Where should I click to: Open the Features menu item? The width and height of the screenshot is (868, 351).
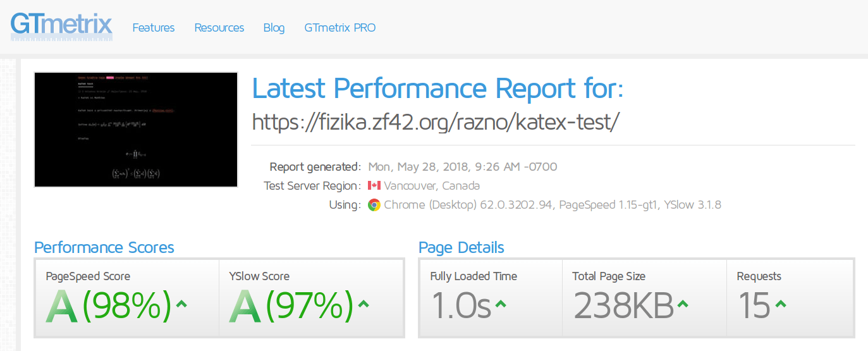click(x=154, y=28)
